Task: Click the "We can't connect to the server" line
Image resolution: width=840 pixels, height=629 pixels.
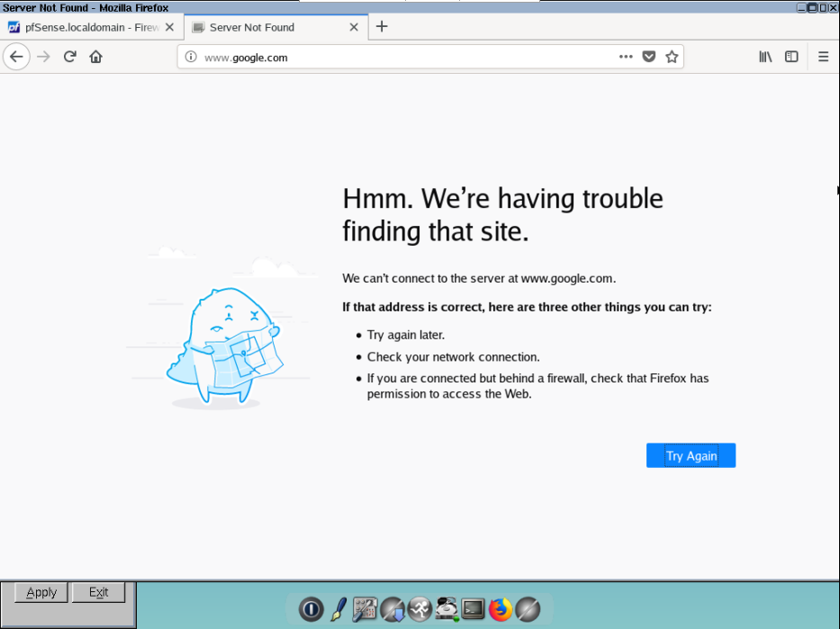Action: [x=479, y=278]
